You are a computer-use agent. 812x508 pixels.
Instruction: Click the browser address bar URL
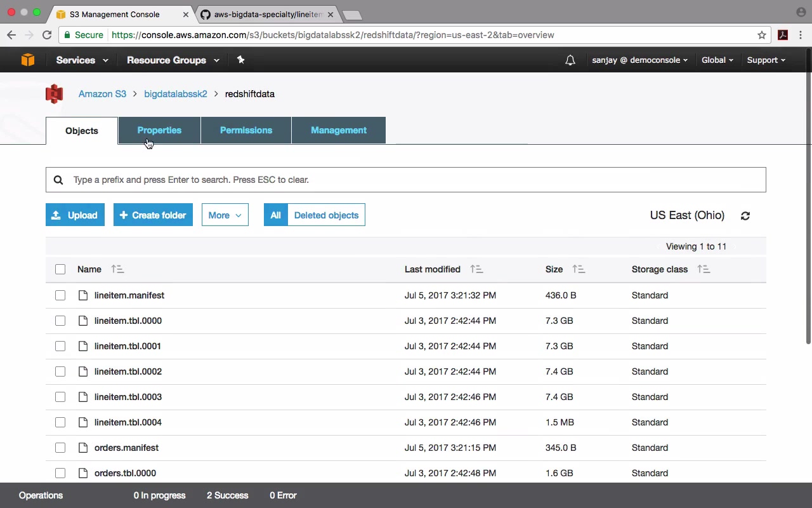(333, 35)
